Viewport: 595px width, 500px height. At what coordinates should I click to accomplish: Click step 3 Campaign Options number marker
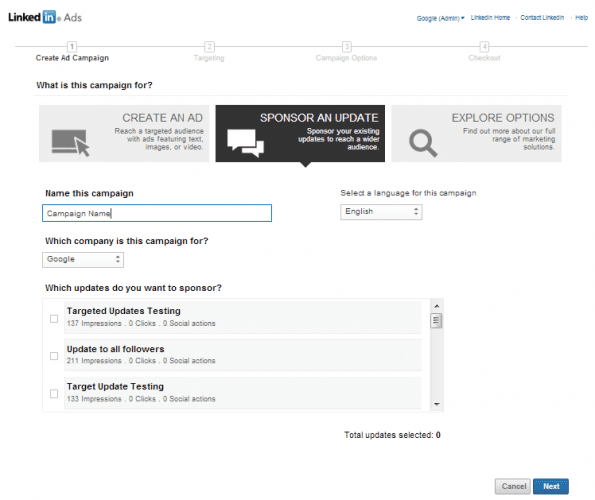coord(346,47)
